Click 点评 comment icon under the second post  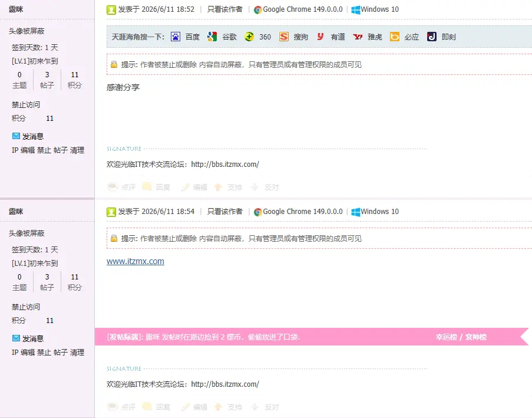113,406
